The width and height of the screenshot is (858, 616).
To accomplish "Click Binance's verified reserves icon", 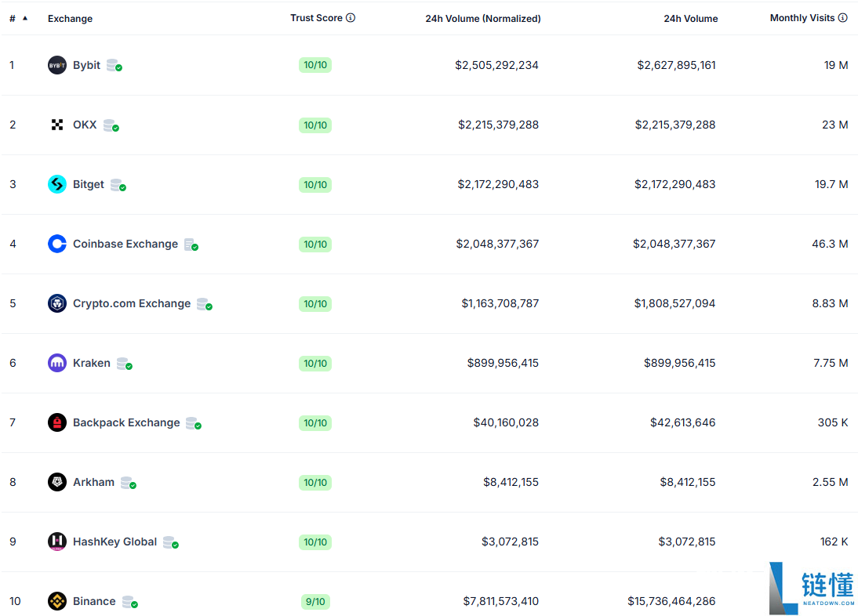I will (x=130, y=602).
